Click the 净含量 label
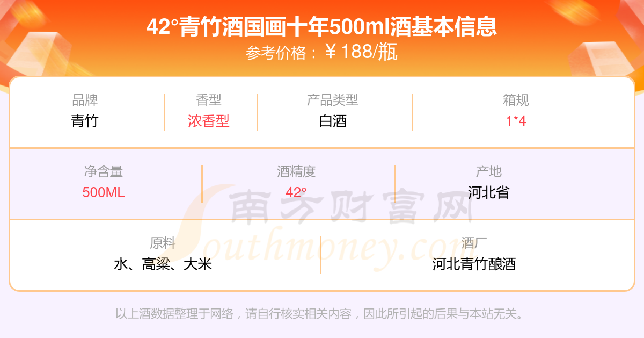Image resolution: width=644 pixels, height=338 pixels. 104,171
